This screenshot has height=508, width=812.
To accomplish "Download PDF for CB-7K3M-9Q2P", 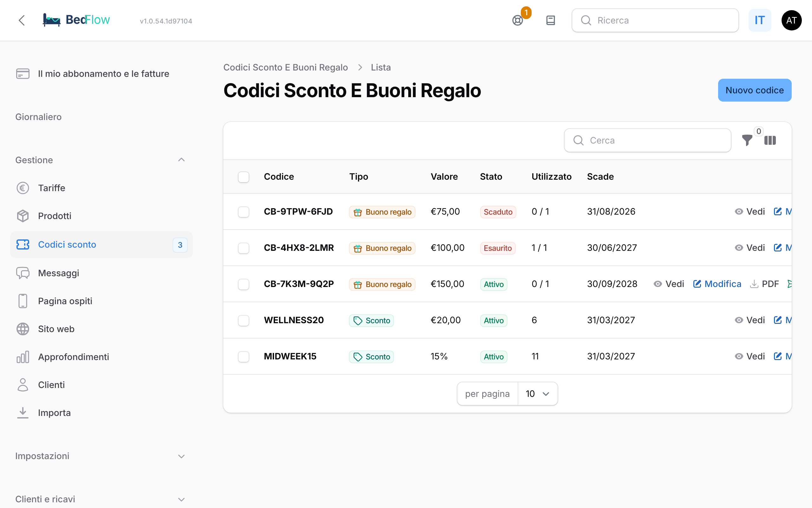I will click(x=765, y=284).
